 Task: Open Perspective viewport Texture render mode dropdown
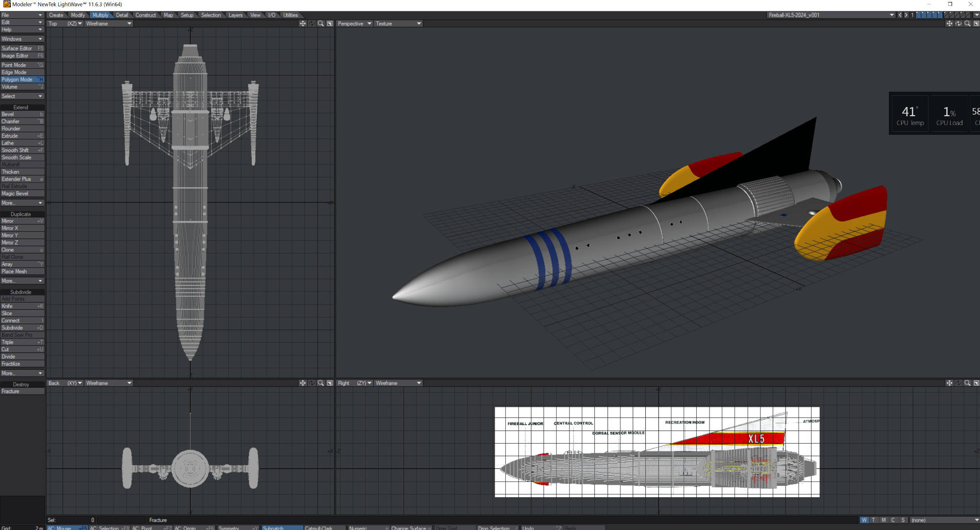pos(398,24)
